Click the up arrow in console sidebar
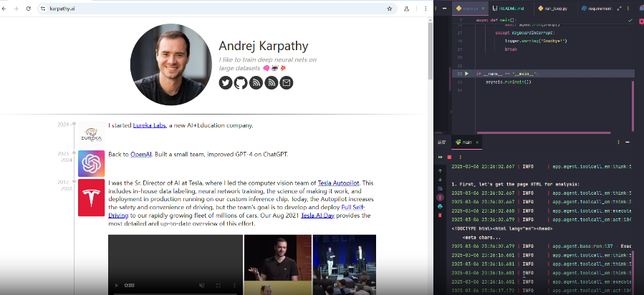The width and height of the screenshot is (644, 295). (x=441, y=170)
